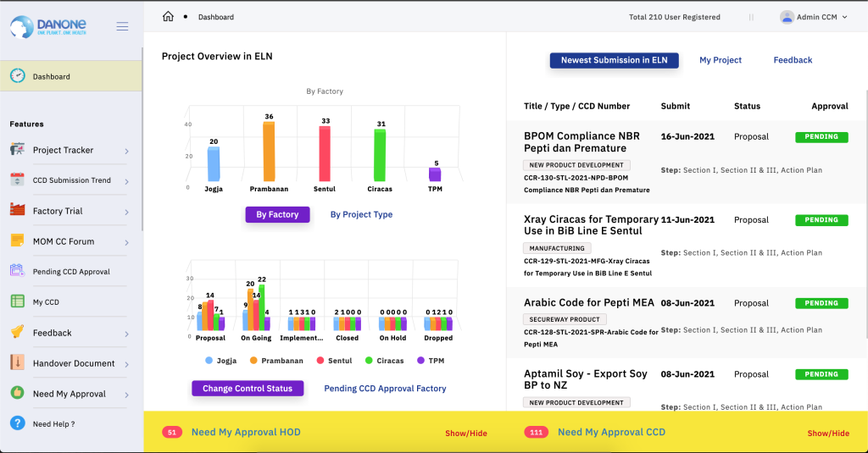Toggle Jogja legend marker in chart

pyautogui.click(x=209, y=360)
